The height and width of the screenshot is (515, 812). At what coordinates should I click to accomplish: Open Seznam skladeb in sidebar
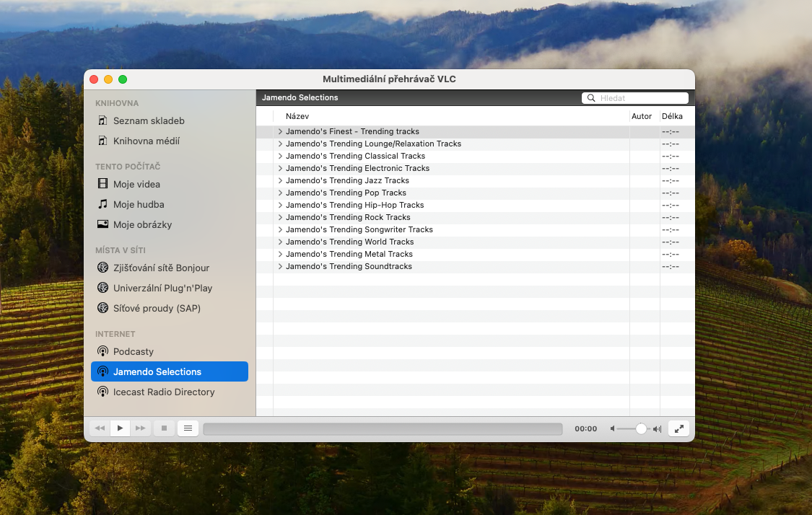coord(170,120)
